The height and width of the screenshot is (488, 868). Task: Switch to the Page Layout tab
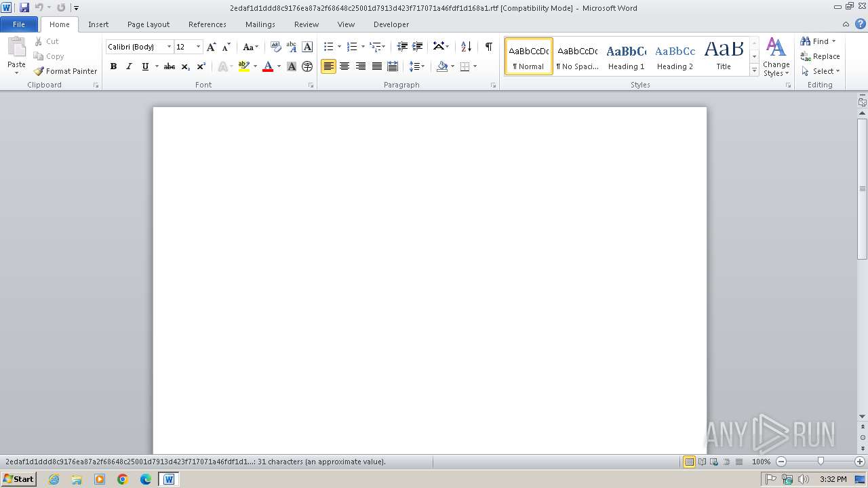pyautogui.click(x=149, y=24)
